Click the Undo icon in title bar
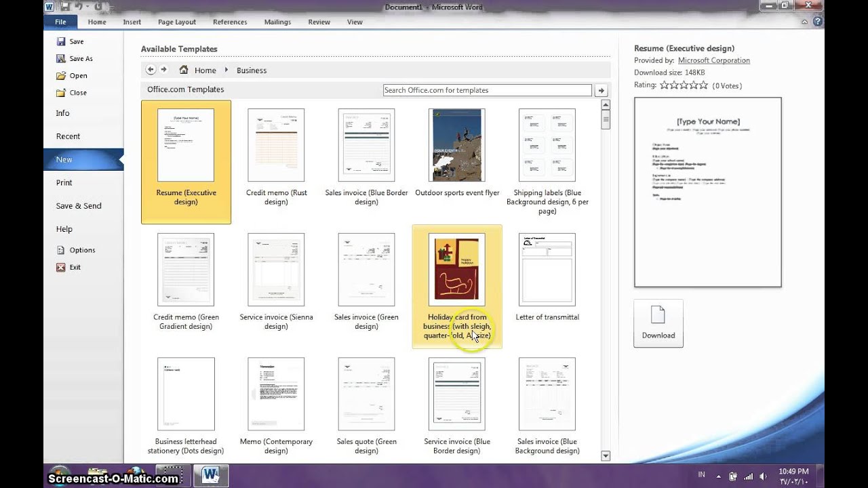 [79, 7]
